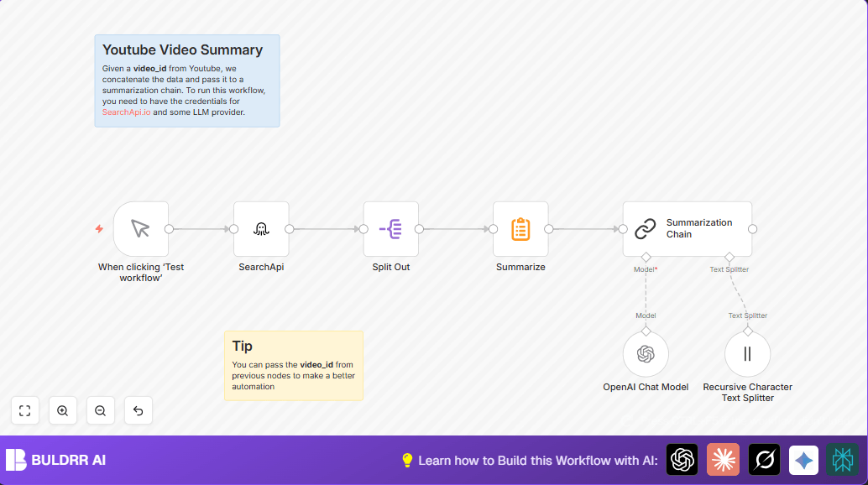The height and width of the screenshot is (485, 868).
Task: Open the Perplexity logo in the banner
Action: 843,460
